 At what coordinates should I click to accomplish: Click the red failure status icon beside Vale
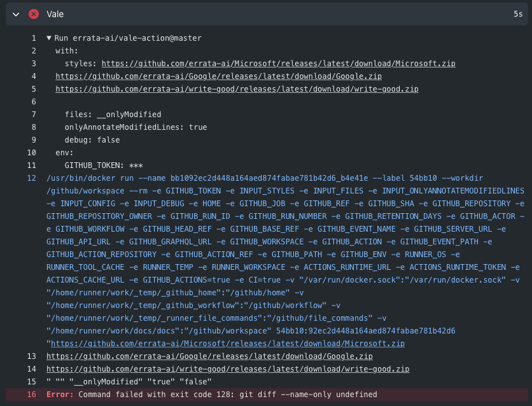(34, 14)
